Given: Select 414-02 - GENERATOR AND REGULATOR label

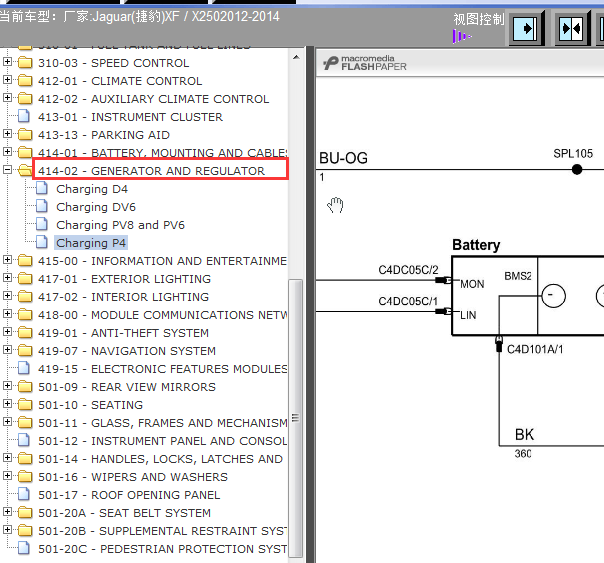Looking at the screenshot, I should [x=151, y=171].
